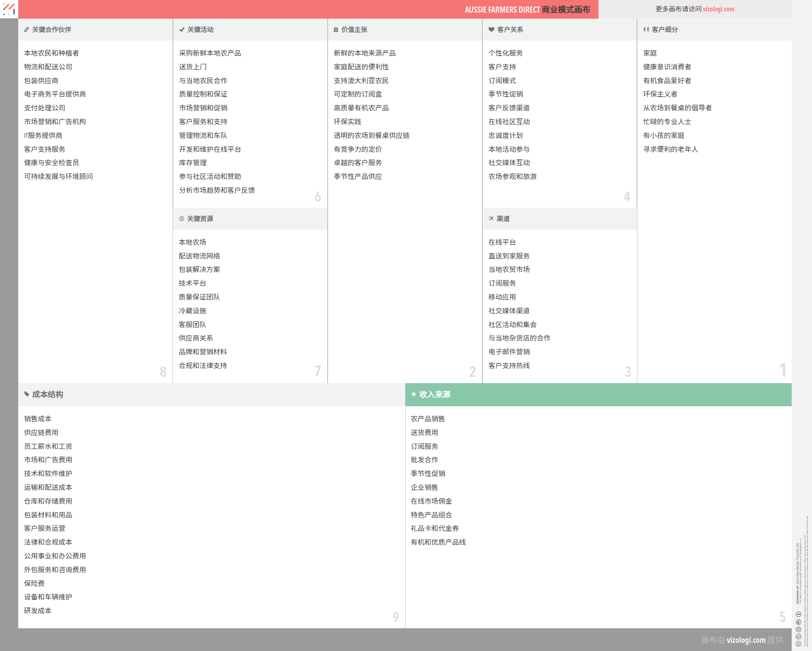This screenshot has width=812, height=651.
Task: Select 本地农民和种植者 partner entry
Action: point(52,53)
